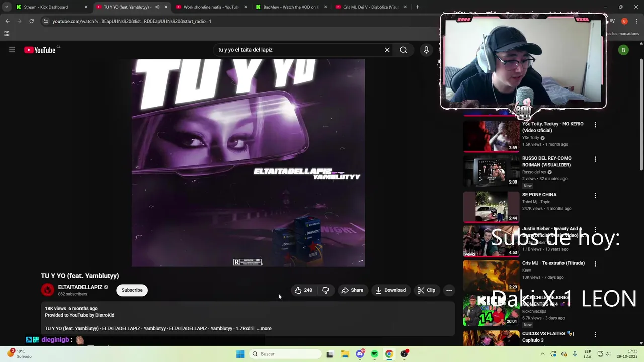This screenshot has width=644, height=362.
Task: Open ELTAITADELLAPIZ channel name link
Action: [x=80, y=287]
